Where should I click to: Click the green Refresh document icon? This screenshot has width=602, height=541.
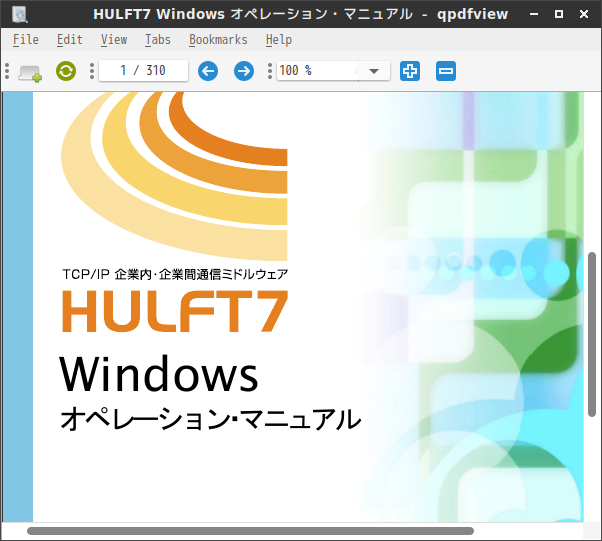coord(66,71)
